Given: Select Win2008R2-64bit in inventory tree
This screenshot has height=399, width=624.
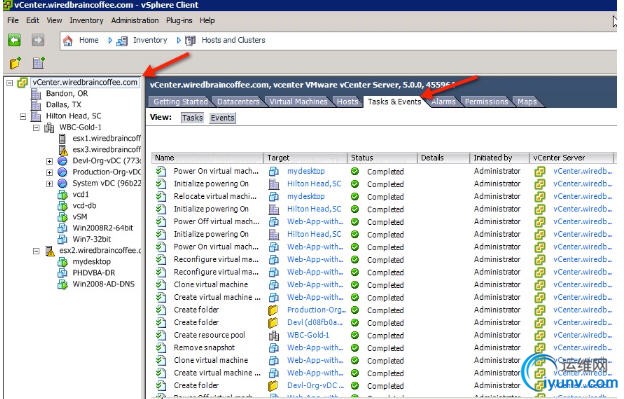Looking at the screenshot, I should (103, 228).
